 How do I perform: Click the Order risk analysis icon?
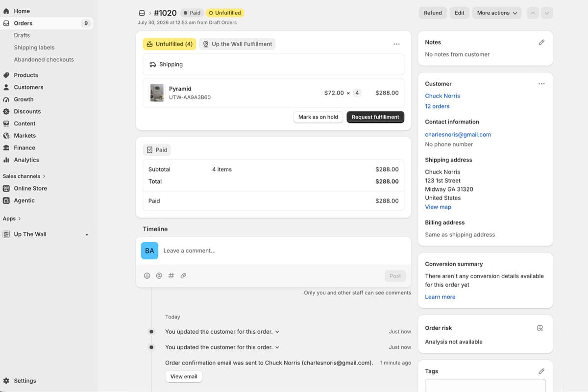[540, 328]
